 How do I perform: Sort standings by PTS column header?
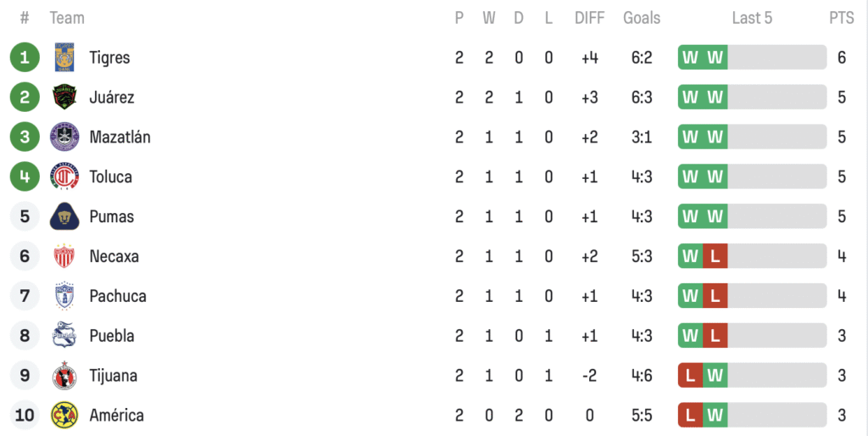coord(842,18)
